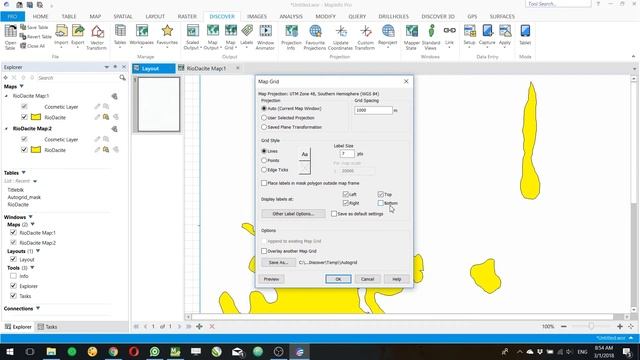Select Auto (Current Map Window) projection
The width and height of the screenshot is (640, 360).
(264, 109)
